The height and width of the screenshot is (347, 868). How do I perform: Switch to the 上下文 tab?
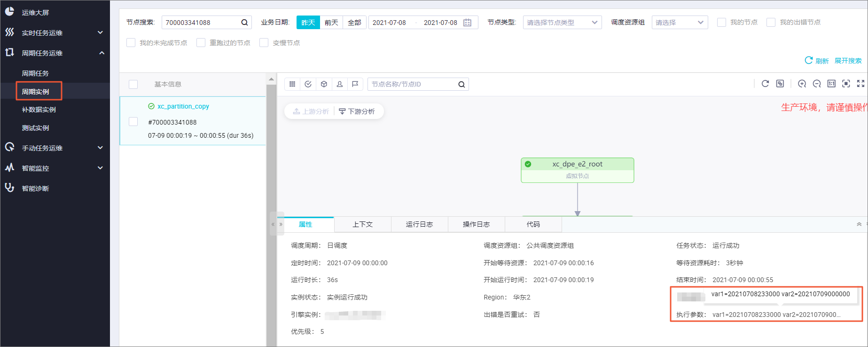click(x=363, y=224)
